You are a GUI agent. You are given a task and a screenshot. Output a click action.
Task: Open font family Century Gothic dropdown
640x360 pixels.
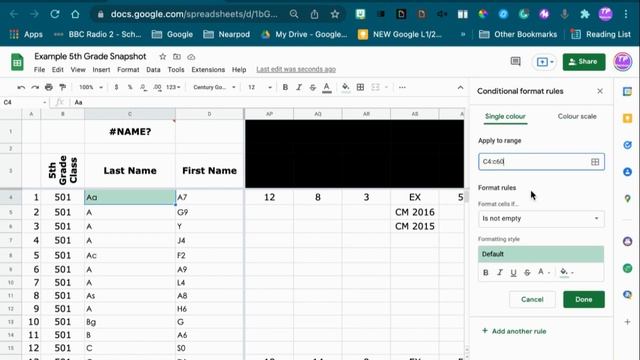214,87
